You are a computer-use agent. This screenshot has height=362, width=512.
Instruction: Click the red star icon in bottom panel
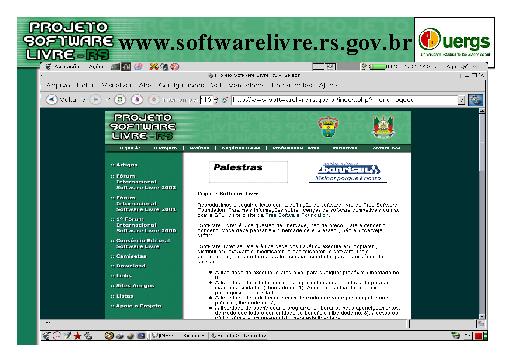(77, 336)
